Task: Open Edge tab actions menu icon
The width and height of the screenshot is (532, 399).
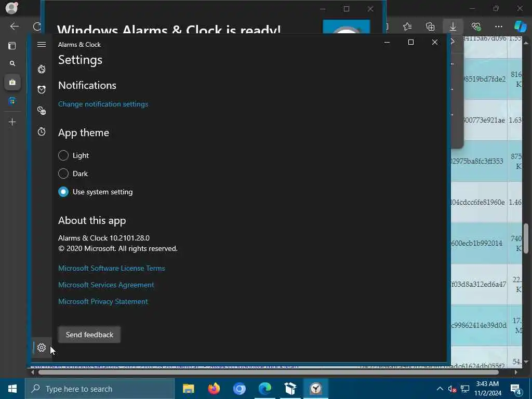Action: (12, 46)
